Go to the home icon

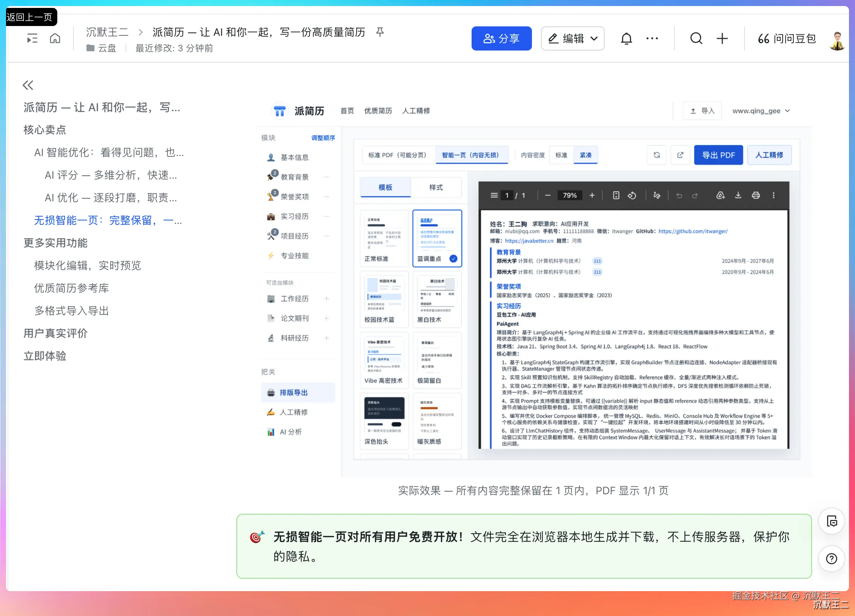[x=55, y=38]
